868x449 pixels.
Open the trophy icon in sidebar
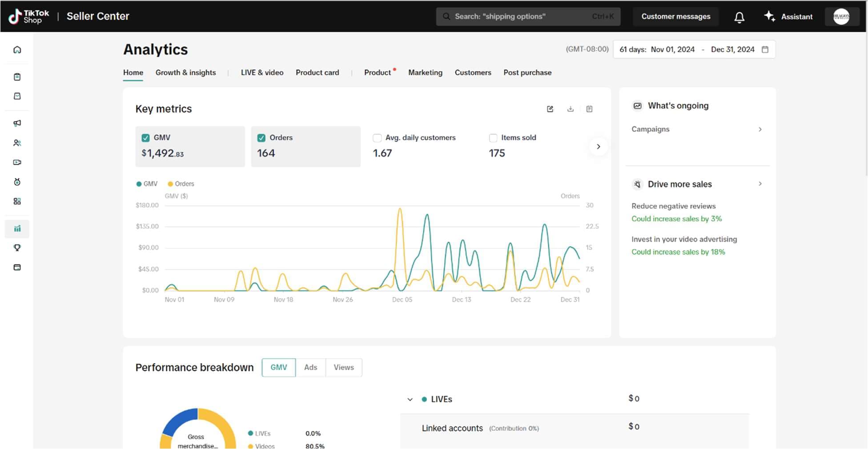(17, 248)
